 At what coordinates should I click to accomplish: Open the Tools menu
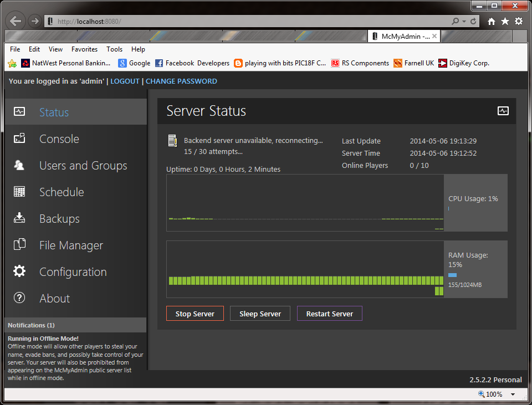click(x=114, y=49)
